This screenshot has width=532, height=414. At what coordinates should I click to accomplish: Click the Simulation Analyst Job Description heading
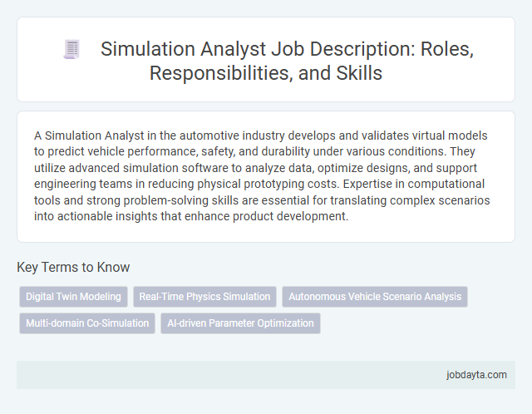click(x=287, y=61)
